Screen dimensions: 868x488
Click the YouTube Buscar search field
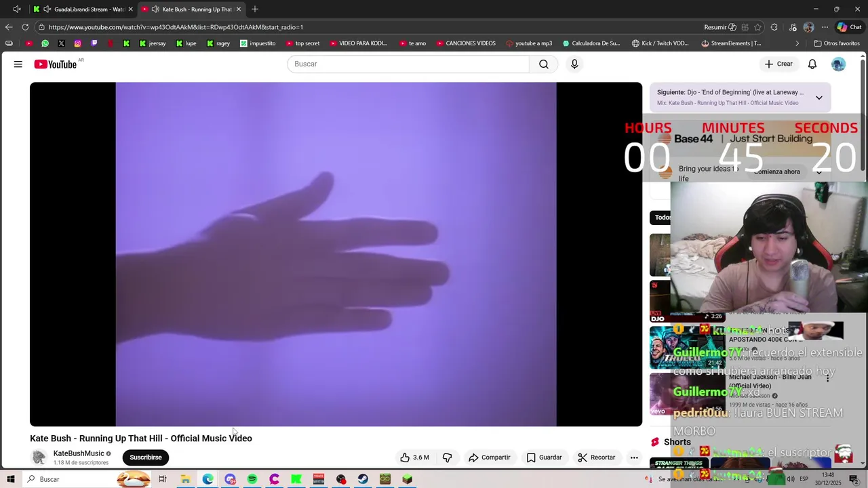(408, 64)
